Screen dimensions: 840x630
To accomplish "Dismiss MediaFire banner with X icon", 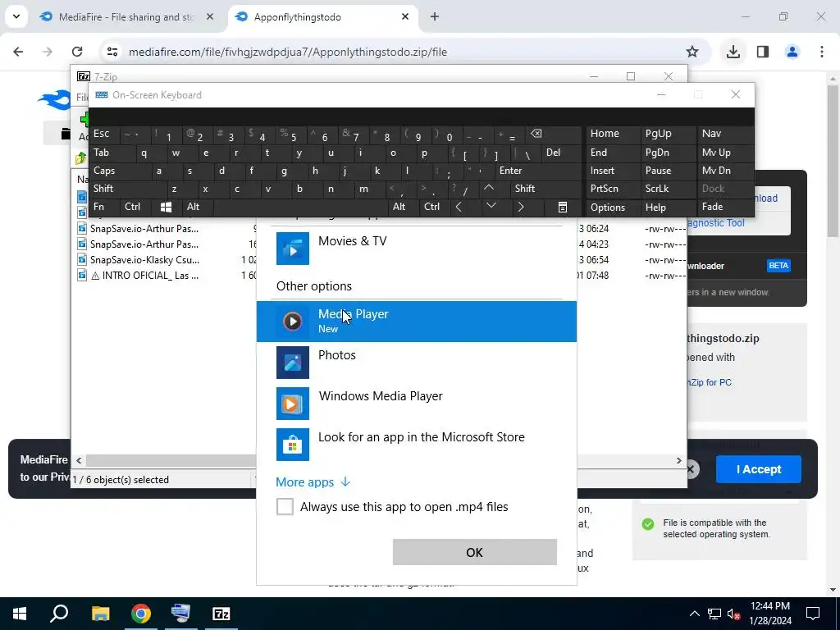I will coord(691,470).
